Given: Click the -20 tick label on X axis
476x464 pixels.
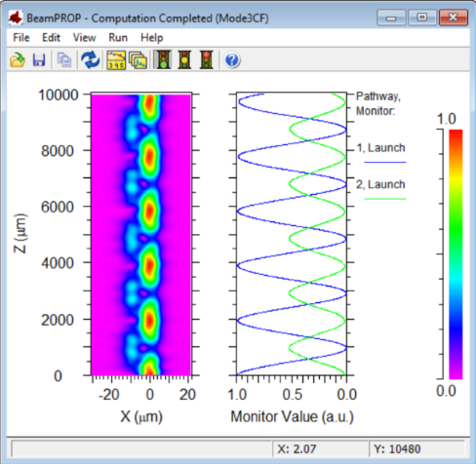Looking at the screenshot, I should point(109,395).
